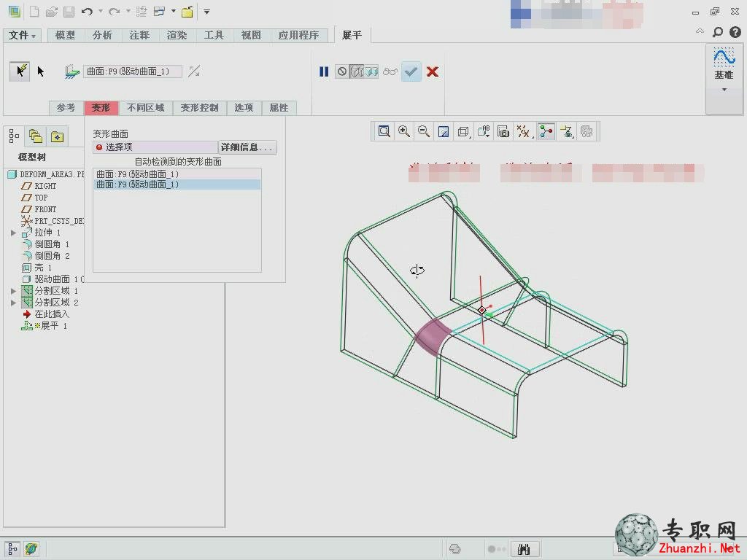Viewport: 747px width, 560px height.
Task: Open Help with the question mark icon
Action: coord(735,32)
